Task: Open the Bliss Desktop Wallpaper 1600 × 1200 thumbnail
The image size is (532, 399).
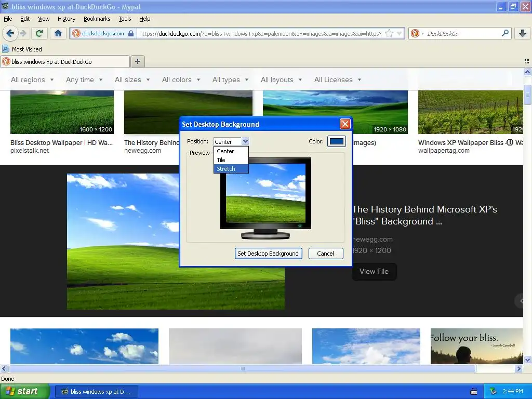Action: click(x=62, y=112)
